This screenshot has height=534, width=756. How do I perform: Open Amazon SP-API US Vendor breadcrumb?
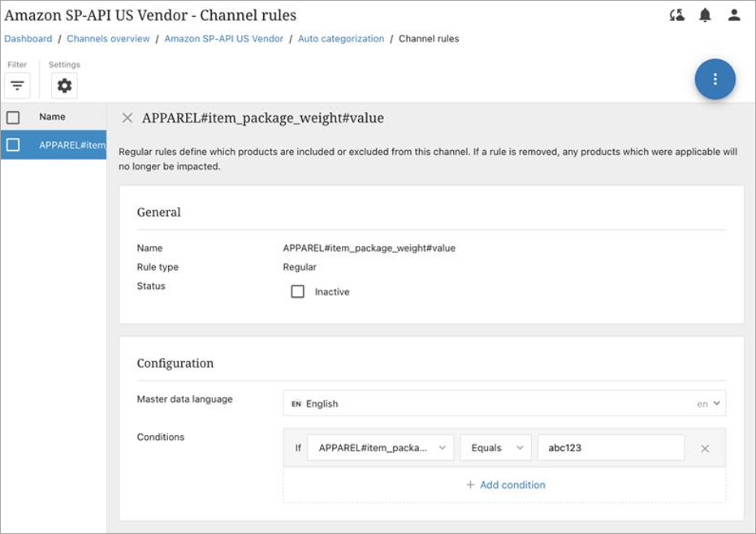coord(223,39)
